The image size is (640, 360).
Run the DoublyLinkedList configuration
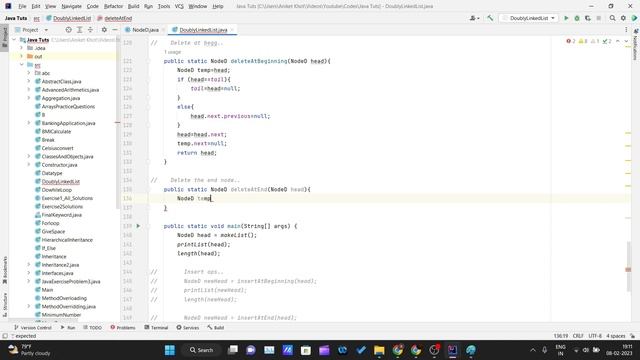566,18
